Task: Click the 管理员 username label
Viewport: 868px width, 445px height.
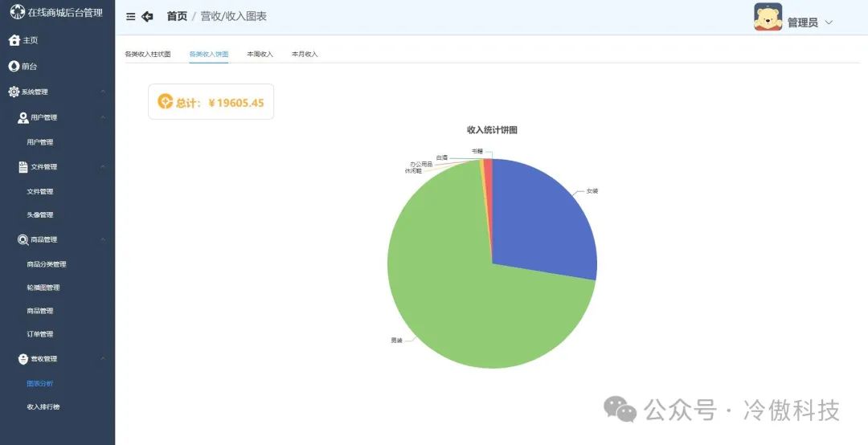Action: (x=803, y=22)
